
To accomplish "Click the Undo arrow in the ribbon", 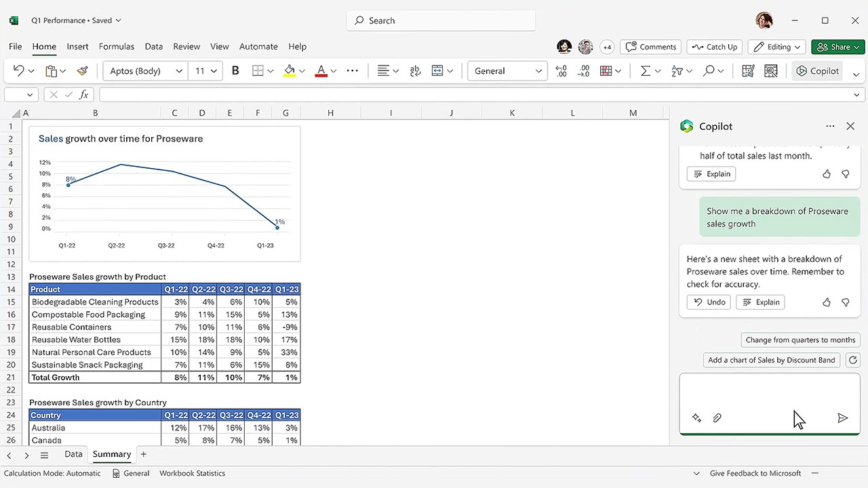I will pyautogui.click(x=18, y=70).
